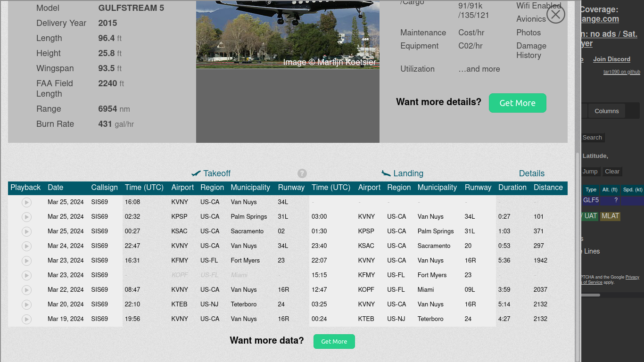Play back the Mar 25 00:27 flight

point(26,231)
